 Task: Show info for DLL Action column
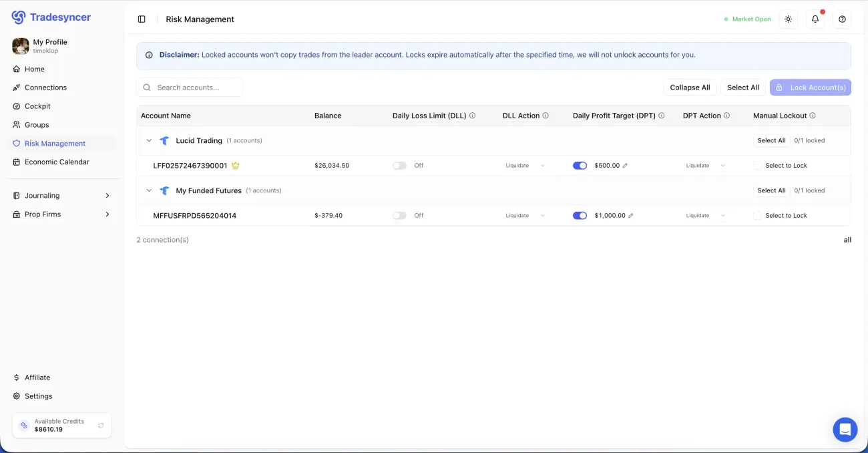pyautogui.click(x=546, y=116)
